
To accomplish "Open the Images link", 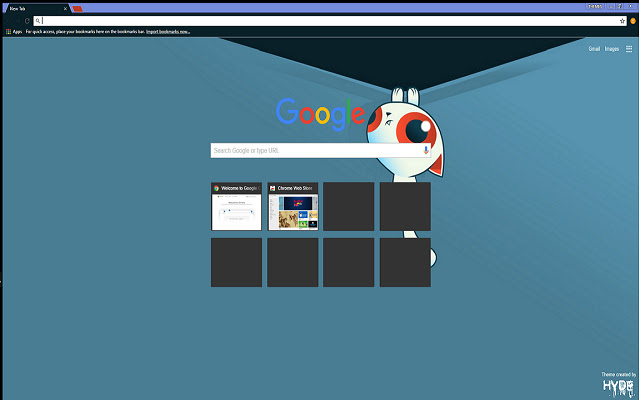I will pyautogui.click(x=611, y=49).
